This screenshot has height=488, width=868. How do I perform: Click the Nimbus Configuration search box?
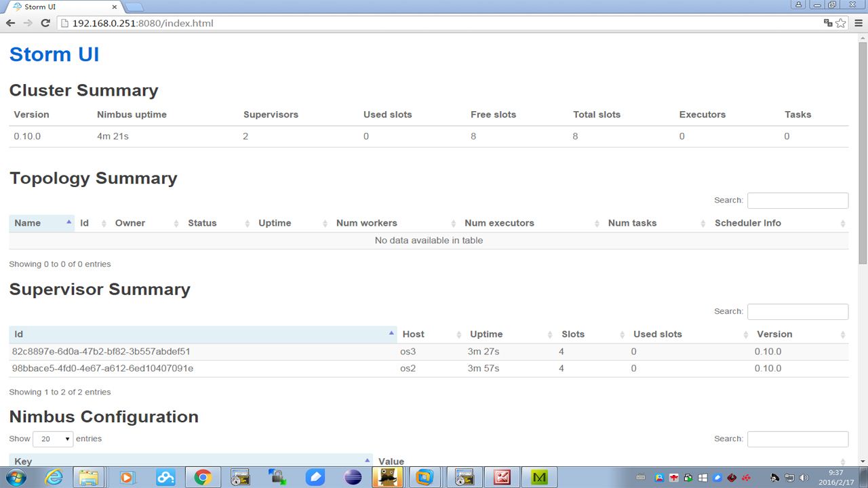[797, 439]
